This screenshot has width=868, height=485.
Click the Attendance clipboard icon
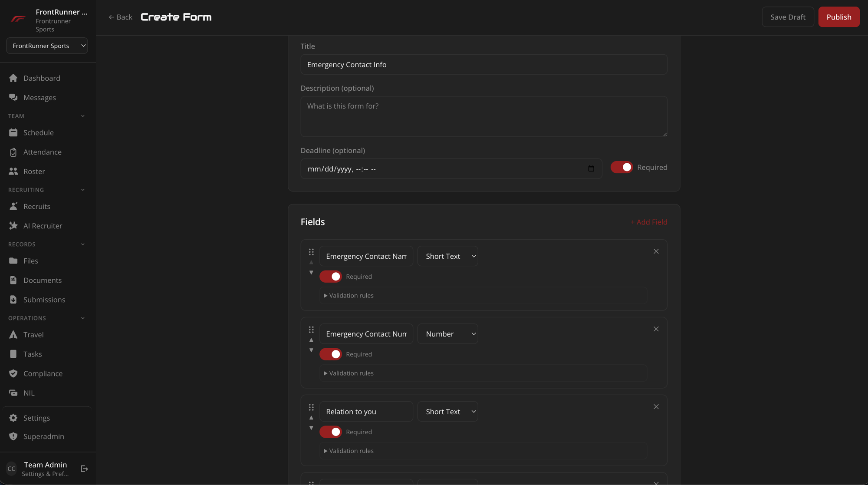(x=13, y=152)
